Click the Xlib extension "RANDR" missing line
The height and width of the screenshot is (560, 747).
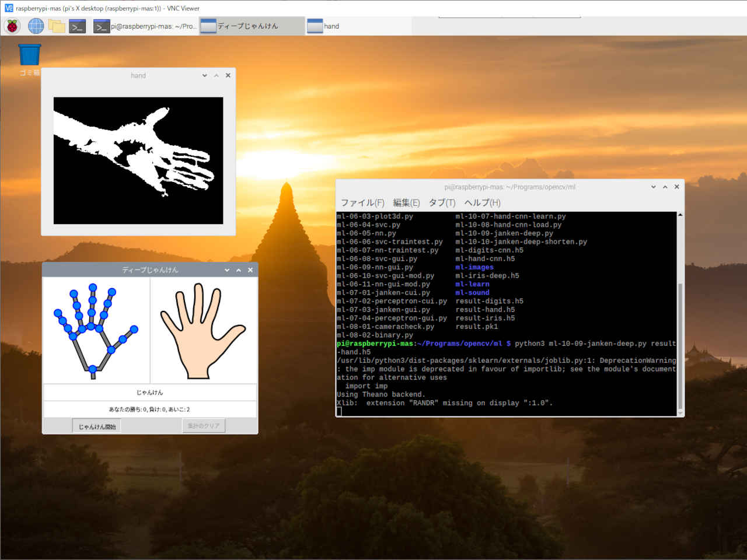point(445,403)
